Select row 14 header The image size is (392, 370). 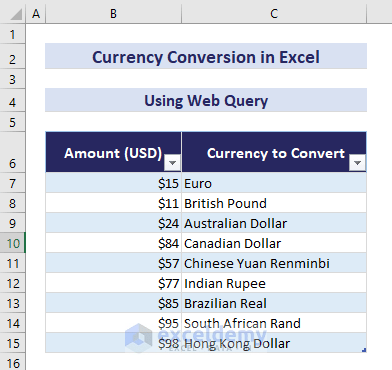click(x=13, y=323)
